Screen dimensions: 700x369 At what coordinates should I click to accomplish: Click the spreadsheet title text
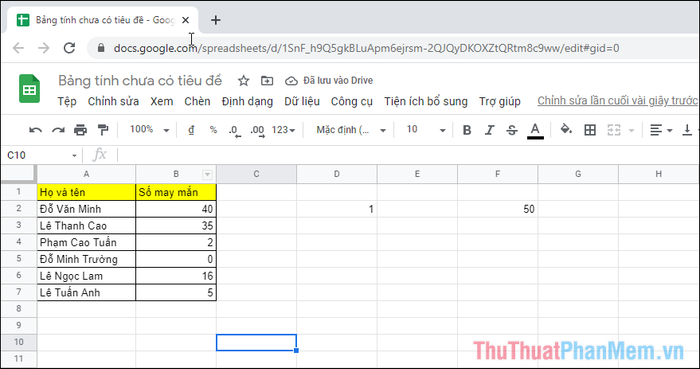pyautogui.click(x=140, y=81)
